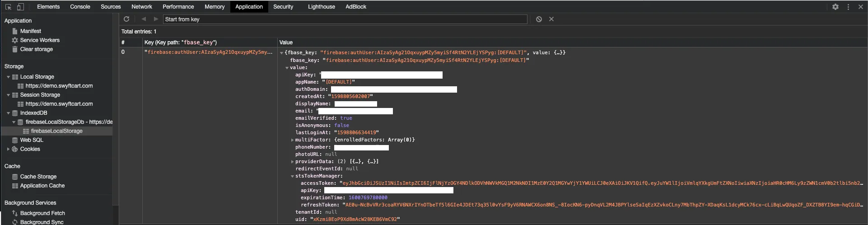
Task: Switch to the Console tab
Action: [x=80, y=7]
